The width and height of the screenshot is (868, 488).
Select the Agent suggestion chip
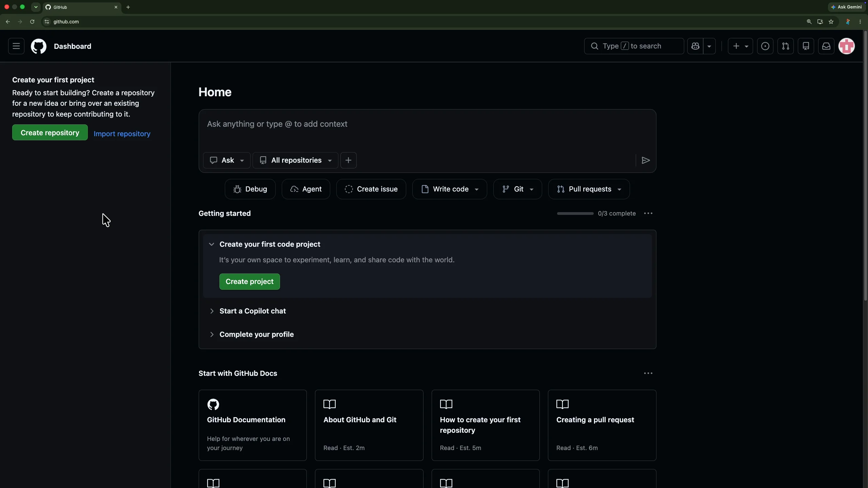pyautogui.click(x=306, y=189)
